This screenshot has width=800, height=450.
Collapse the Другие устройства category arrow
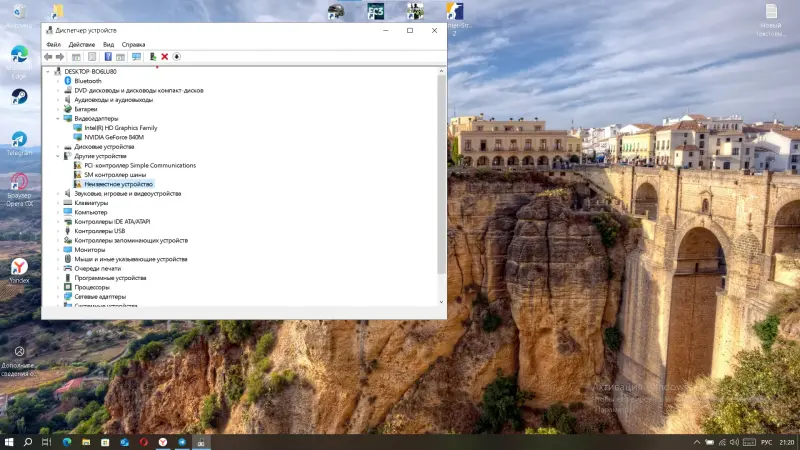[58, 156]
